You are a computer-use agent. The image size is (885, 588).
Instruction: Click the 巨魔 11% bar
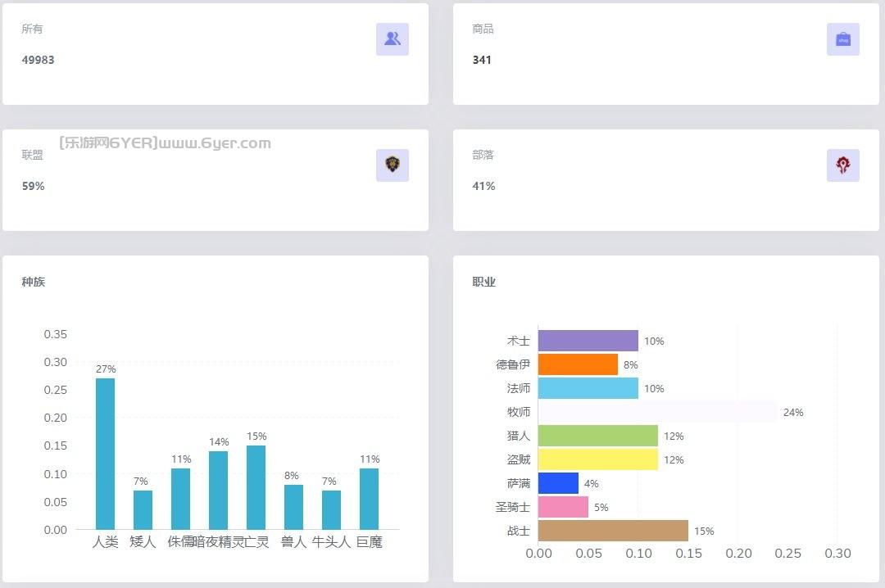[x=369, y=499]
